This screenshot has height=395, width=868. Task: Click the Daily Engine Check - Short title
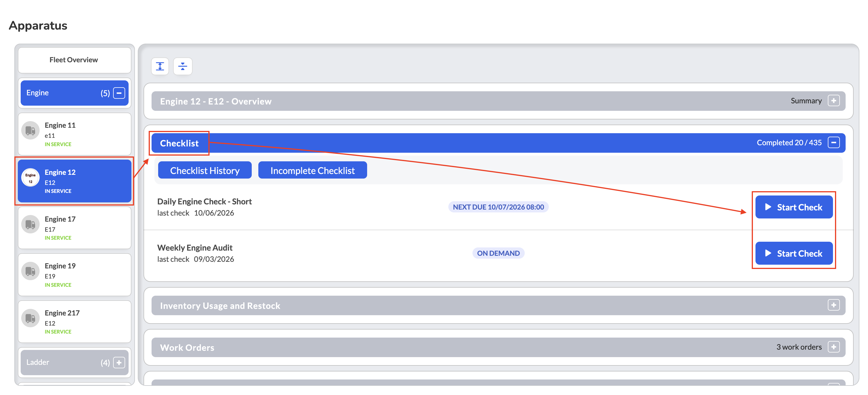click(x=204, y=202)
